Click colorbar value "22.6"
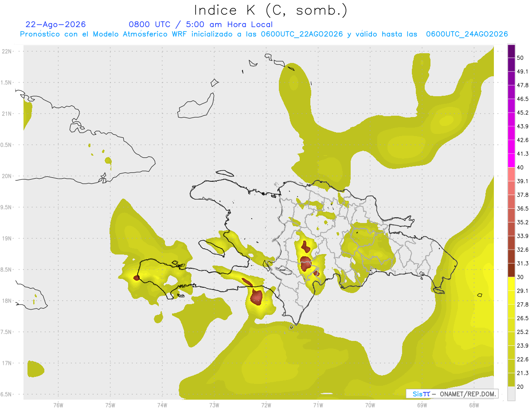The height and width of the screenshot is (411, 532). tap(522, 359)
